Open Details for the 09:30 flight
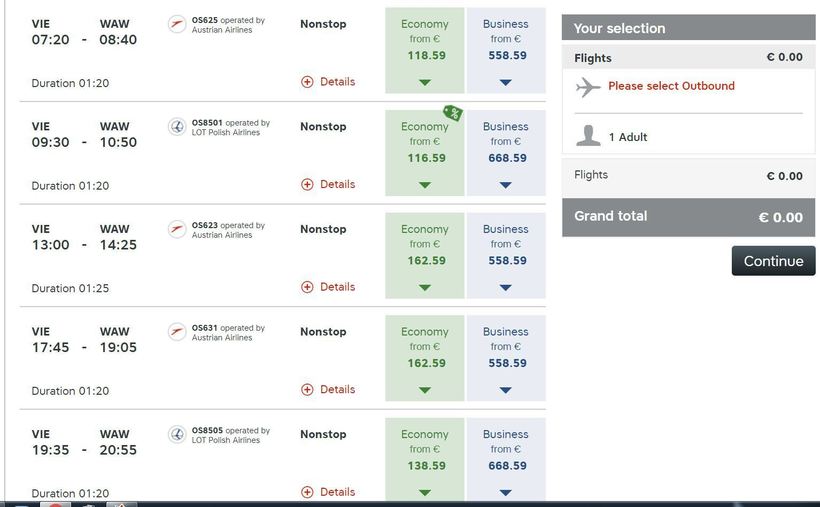Image resolution: width=820 pixels, height=507 pixels. pos(337,184)
